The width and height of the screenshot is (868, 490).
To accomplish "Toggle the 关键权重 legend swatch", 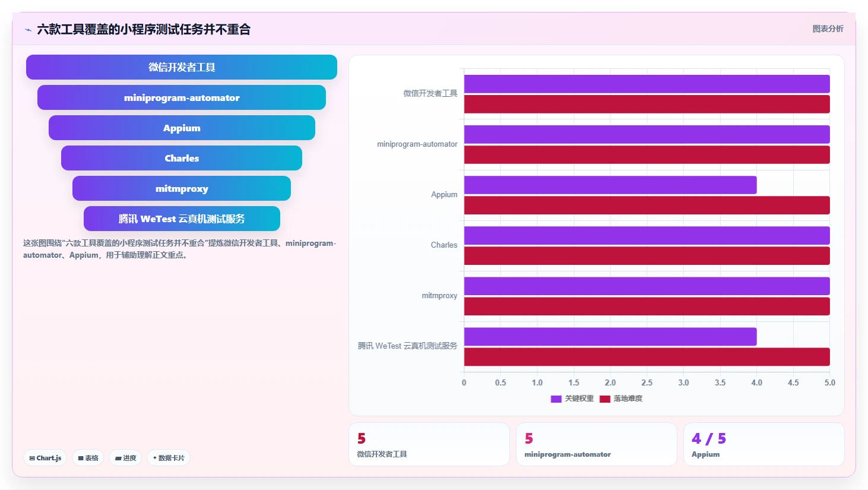I will [556, 399].
